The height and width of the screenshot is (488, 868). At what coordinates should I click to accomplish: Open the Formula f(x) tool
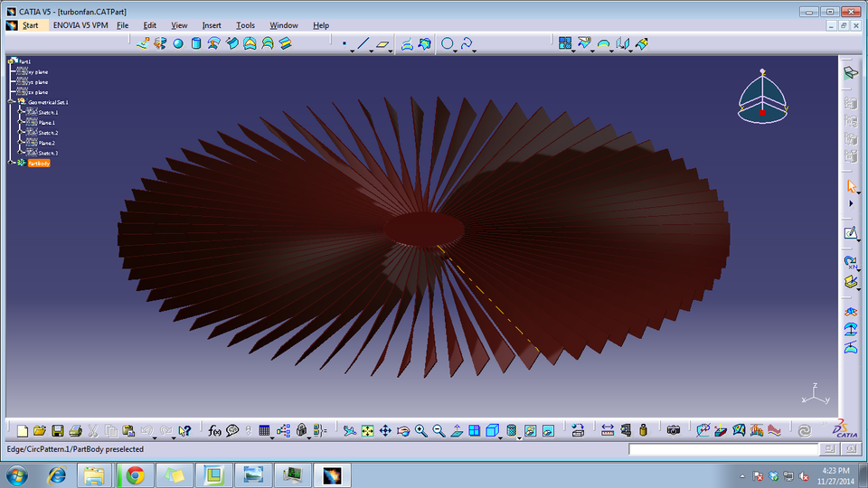pos(214,430)
